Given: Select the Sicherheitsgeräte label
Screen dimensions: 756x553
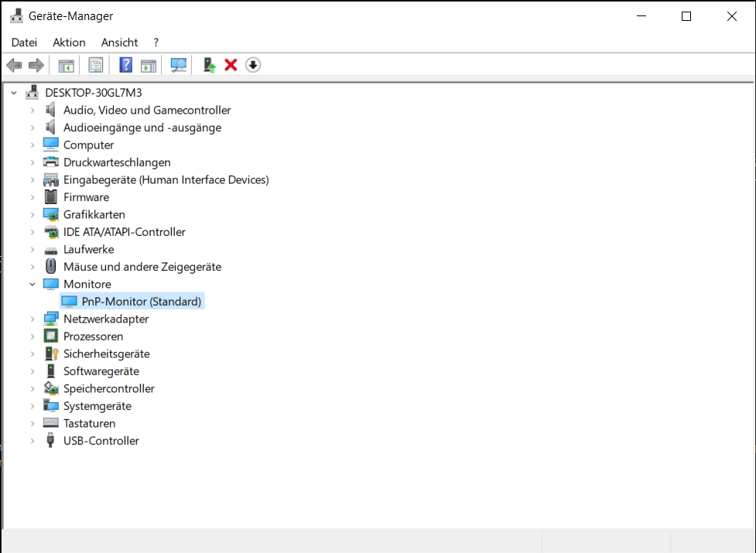Looking at the screenshot, I should (107, 353).
